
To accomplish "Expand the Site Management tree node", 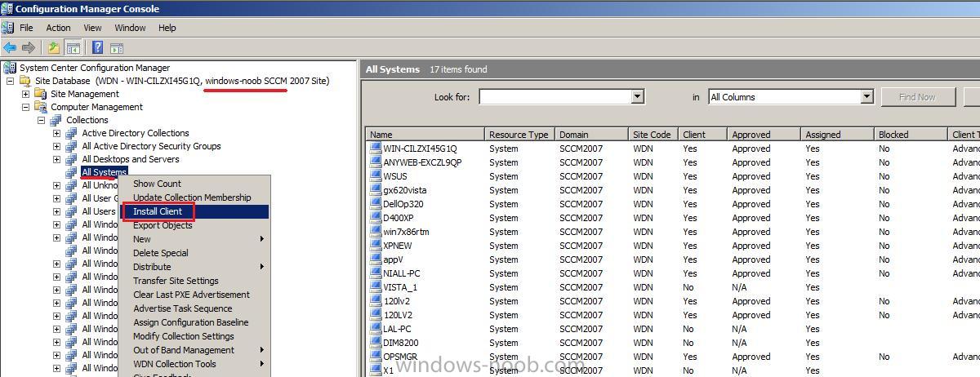I will click(x=25, y=94).
